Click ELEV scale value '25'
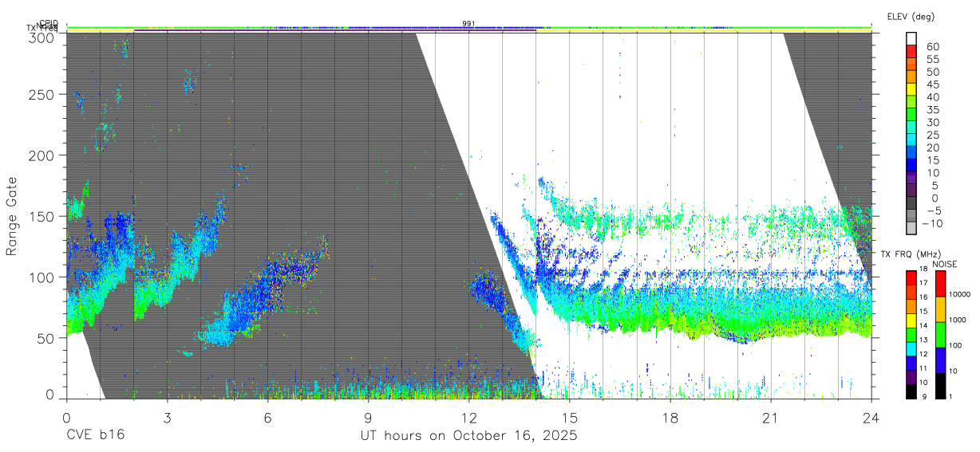The image size is (980, 452). [x=932, y=135]
